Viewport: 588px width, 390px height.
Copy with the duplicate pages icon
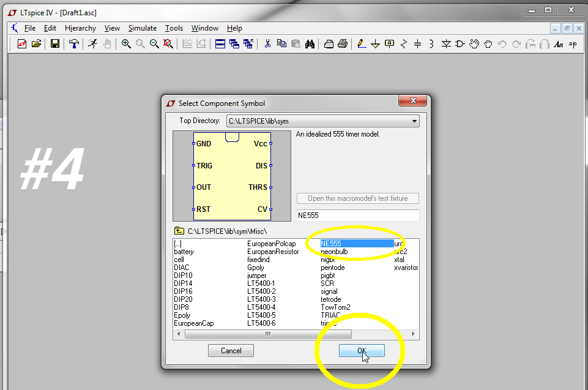[x=281, y=44]
